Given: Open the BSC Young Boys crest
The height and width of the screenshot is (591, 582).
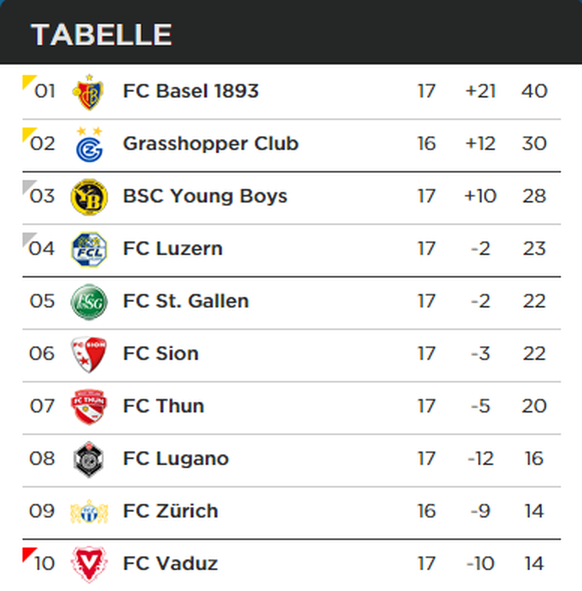Looking at the screenshot, I should 89,197.
